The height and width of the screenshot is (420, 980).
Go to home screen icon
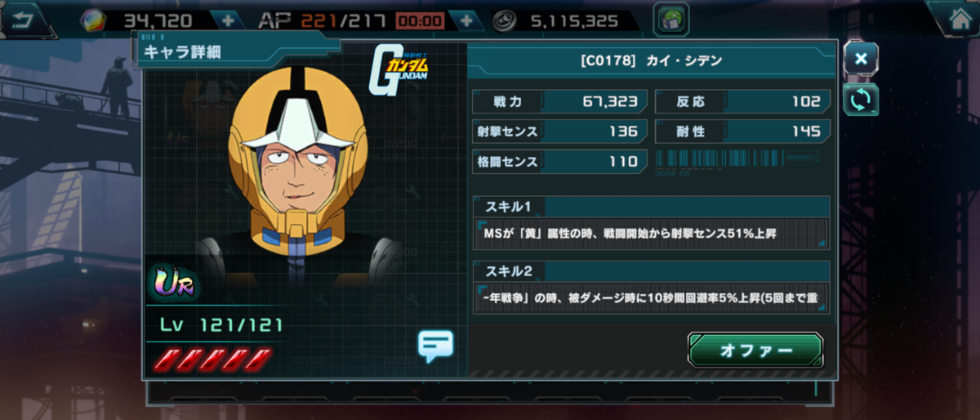955,19
